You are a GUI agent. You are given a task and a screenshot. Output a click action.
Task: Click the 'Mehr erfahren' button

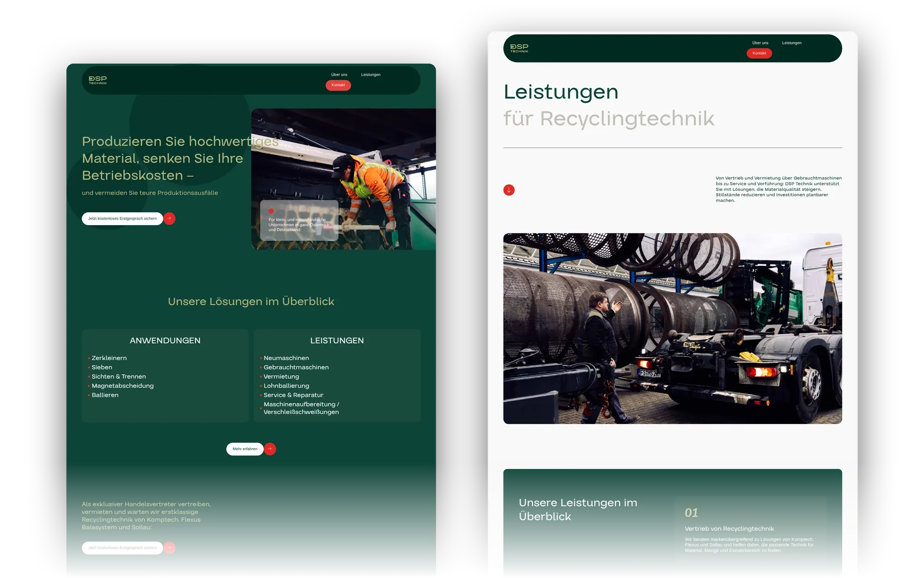tap(245, 449)
